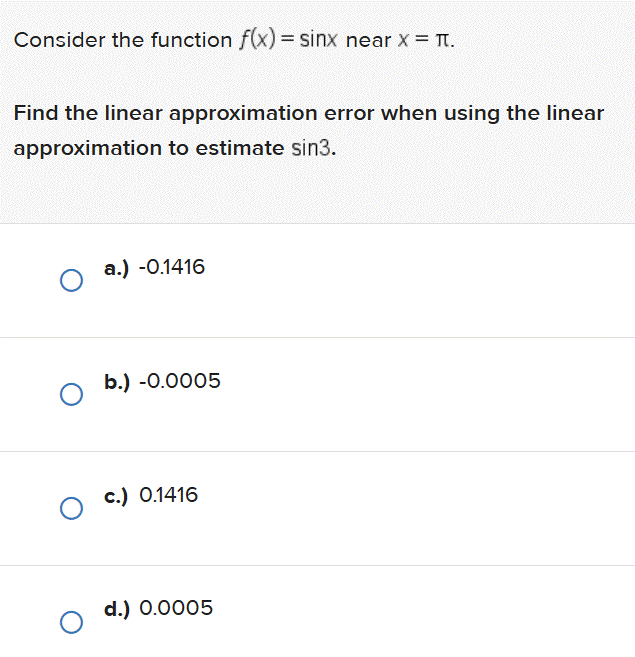Select the radio button for option b
The image size is (635, 657).
pyautogui.click(x=71, y=394)
